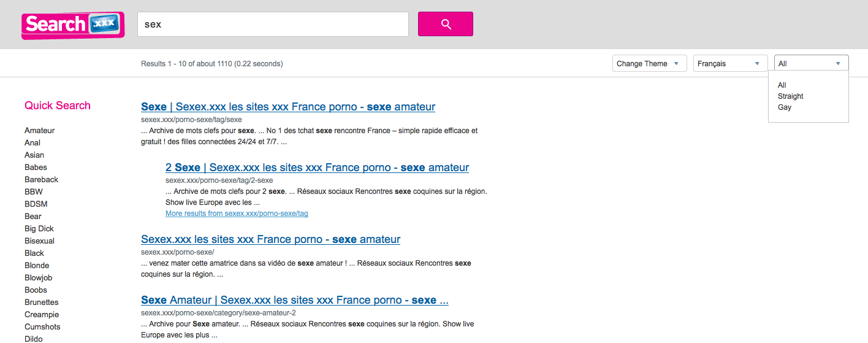Open the result linking to sexex.xxx/porno-sexe/
Image resolution: width=868 pixels, height=343 pixels.
270,239
